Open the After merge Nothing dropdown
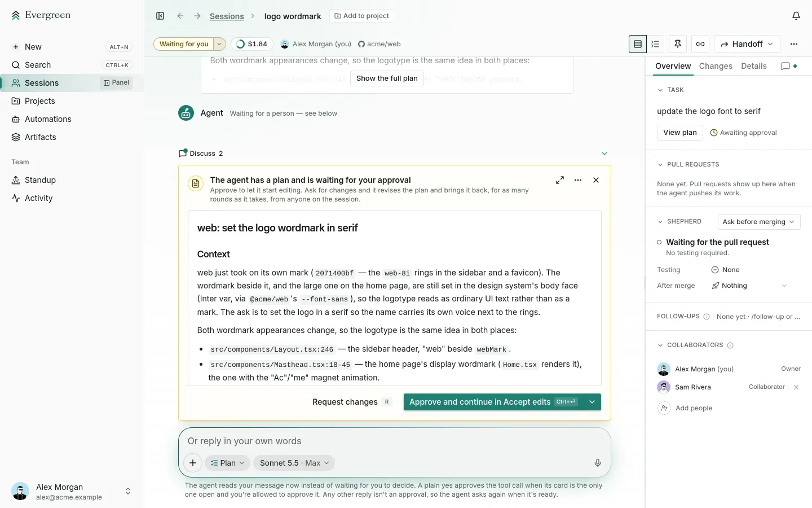This screenshot has width=812, height=508. point(749,286)
